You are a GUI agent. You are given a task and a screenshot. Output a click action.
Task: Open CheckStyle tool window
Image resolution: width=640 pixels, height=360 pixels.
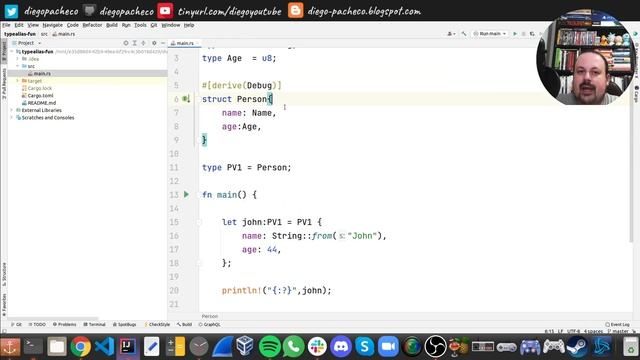tap(157, 324)
